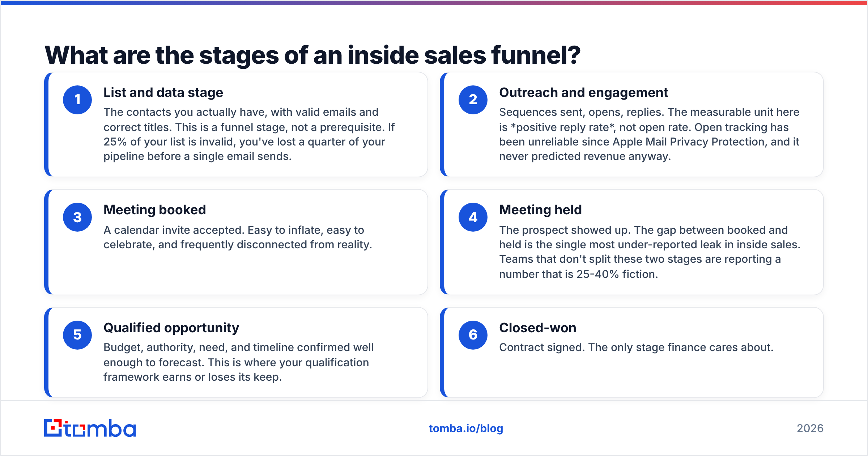
Task: Click 'Sequences sent, opens, replies' description
Action: [x=649, y=134]
